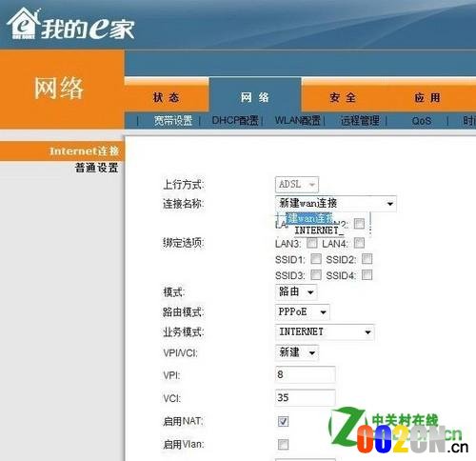The width and height of the screenshot is (476, 461).
Task: Expand the 路由模式 PPPoE dropdown
Action: [x=303, y=311]
